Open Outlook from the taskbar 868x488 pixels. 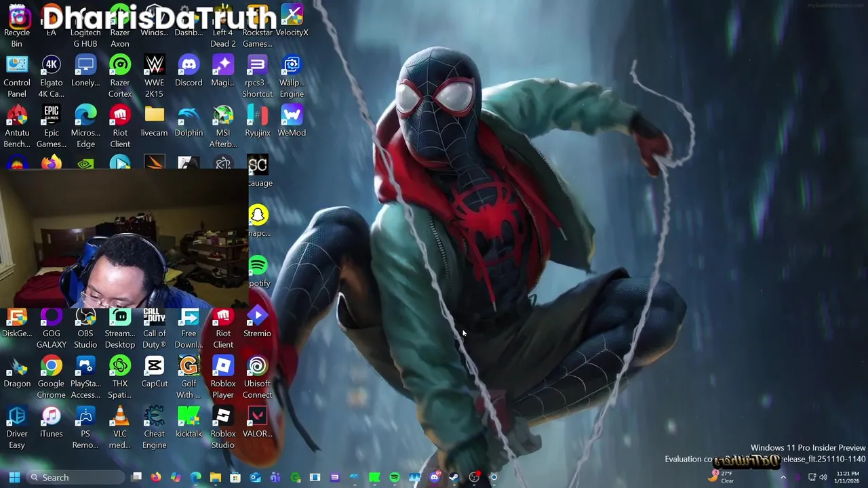click(x=255, y=477)
